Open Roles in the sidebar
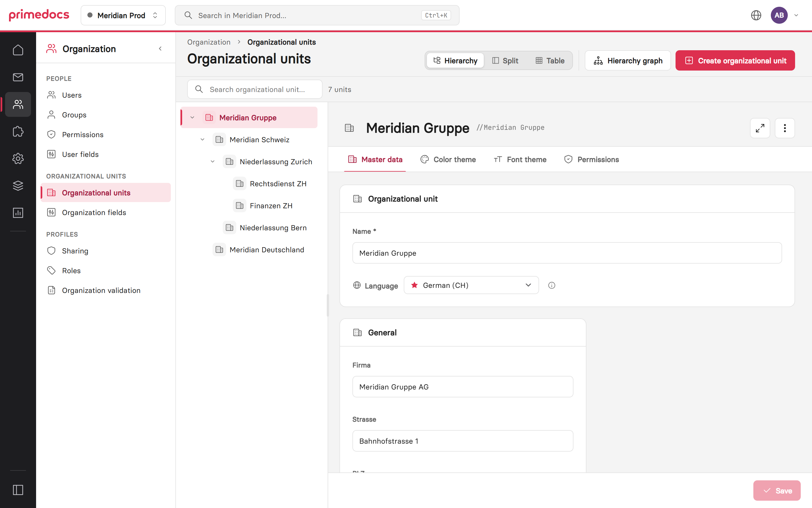Image resolution: width=812 pixels, height=508 pixels. pos(106,270)
